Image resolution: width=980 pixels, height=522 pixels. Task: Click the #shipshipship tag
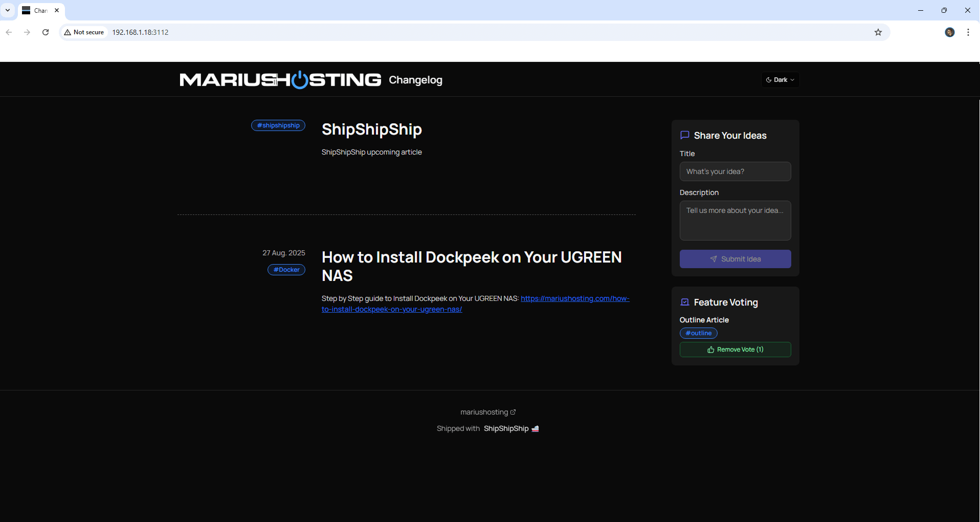278,125
